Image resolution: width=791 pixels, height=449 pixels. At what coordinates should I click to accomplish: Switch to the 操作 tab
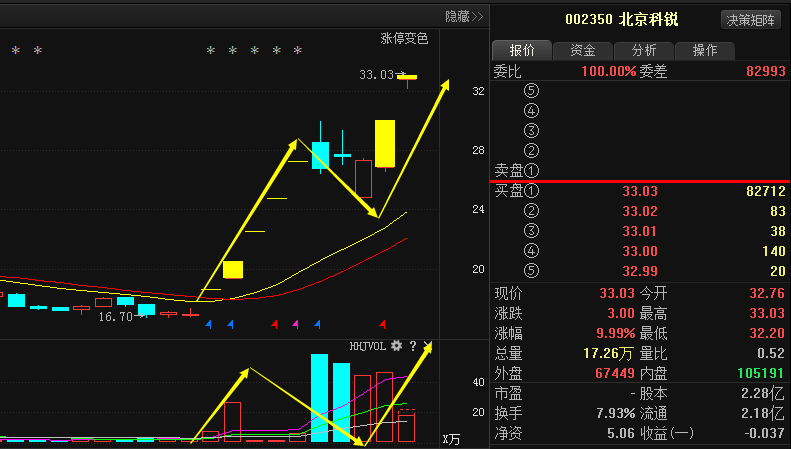(x=705, y=50)
